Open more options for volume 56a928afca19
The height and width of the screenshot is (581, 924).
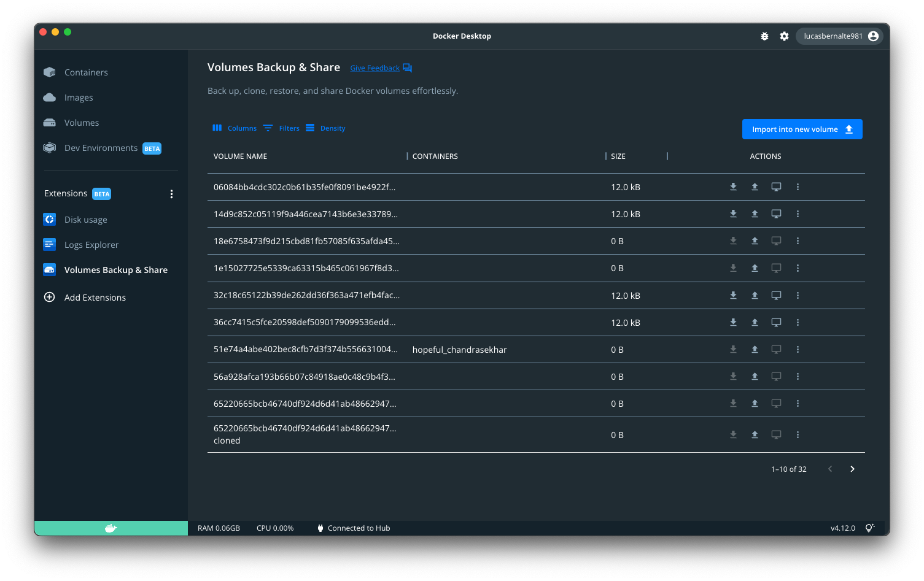pos(798,377)
